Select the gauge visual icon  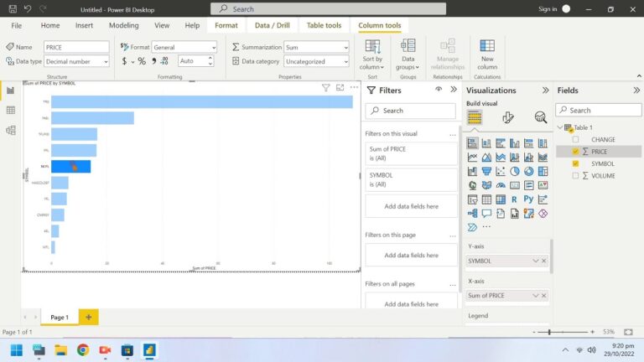[x=501, y=185]
